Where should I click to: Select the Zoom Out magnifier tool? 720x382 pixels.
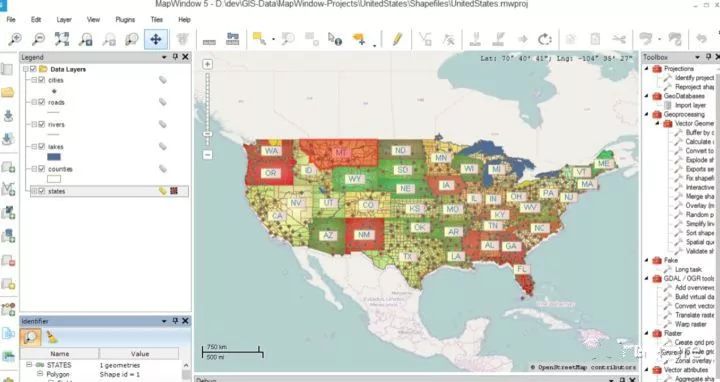point(38,39)
